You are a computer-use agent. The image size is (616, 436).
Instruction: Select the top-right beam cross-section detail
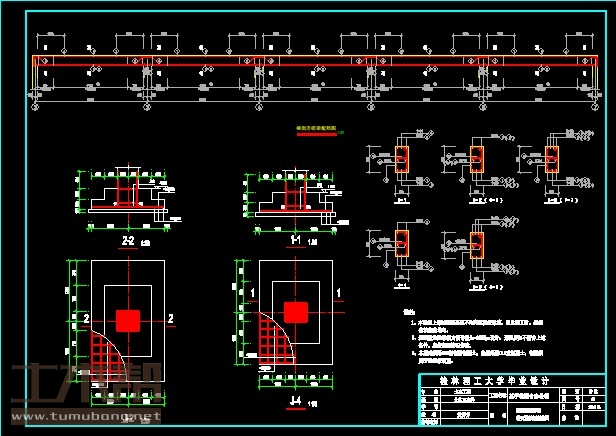552,160
